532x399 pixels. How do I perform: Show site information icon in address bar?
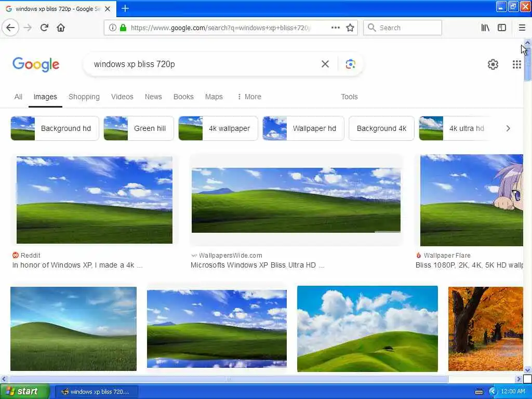(113, 28)
